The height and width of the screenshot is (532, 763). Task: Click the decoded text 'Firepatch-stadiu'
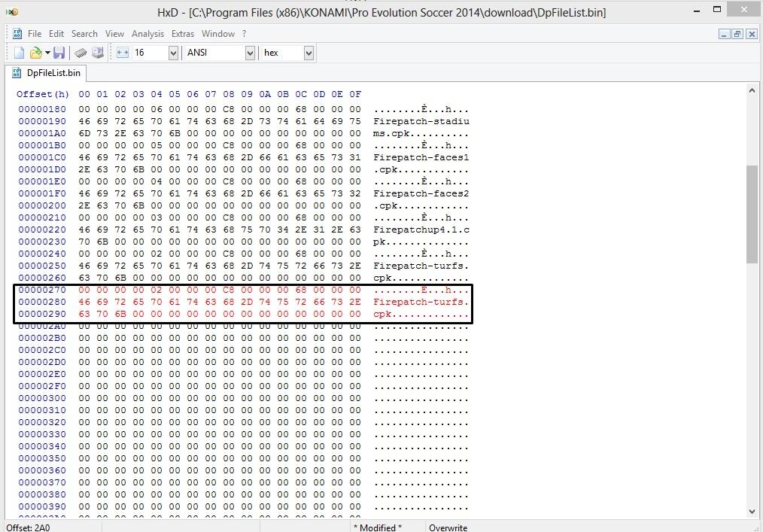[x=421, y=121]
